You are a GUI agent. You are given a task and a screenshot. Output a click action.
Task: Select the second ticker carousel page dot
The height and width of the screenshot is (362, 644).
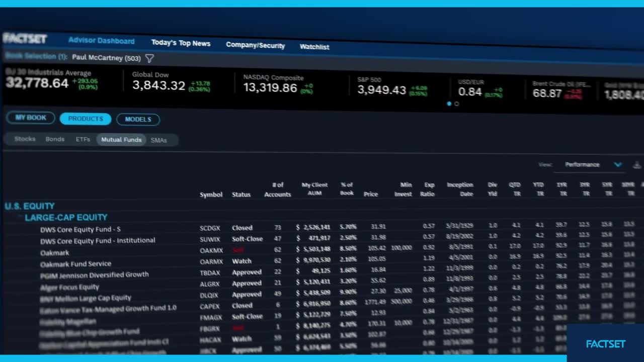click(456, 104)
